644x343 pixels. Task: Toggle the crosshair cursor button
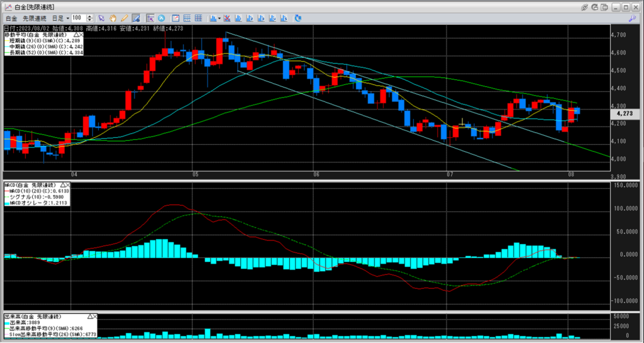[x=150, y=18]
